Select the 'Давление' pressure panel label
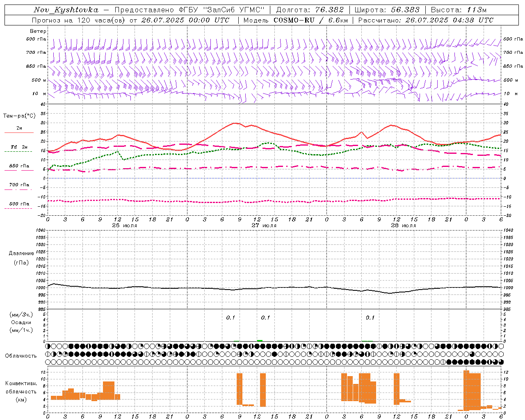 (x=21, y=253)
